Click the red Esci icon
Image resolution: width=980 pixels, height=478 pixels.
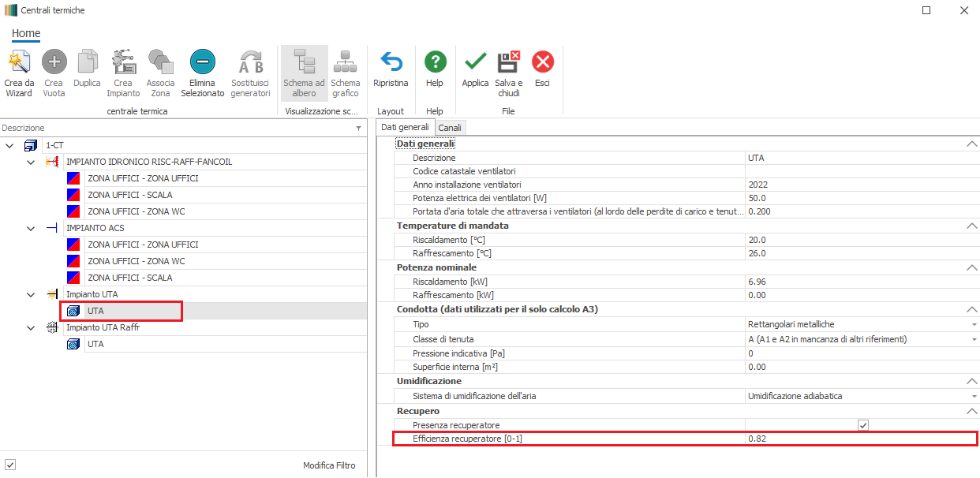pyautogui.click(x=542, y=63)
